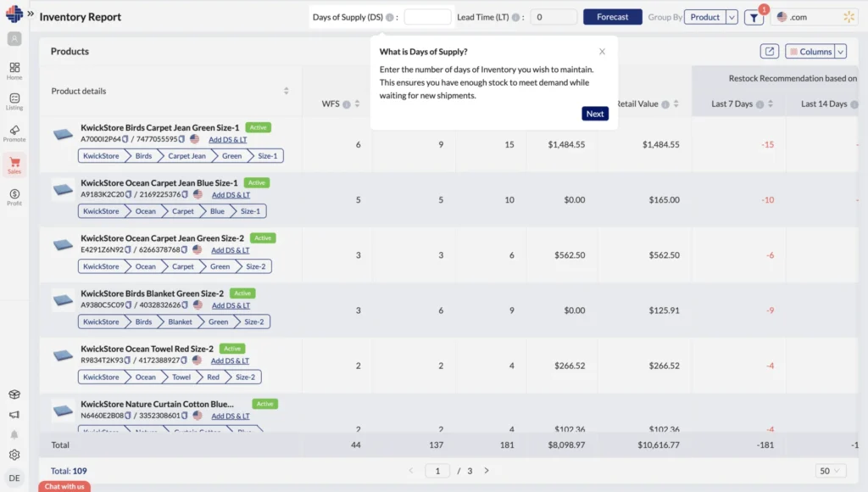Image resolution: width=868 pixels, height=492 pixels.
Task: Click the $1,484.55 Retail Value cell
Action: coord(660,144)
